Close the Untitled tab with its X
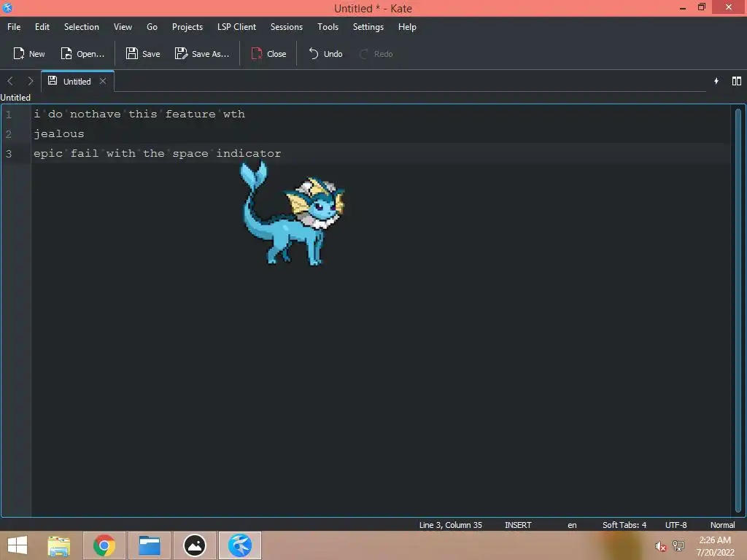Viewport: 747px width, 560px height. coord(102,81)
